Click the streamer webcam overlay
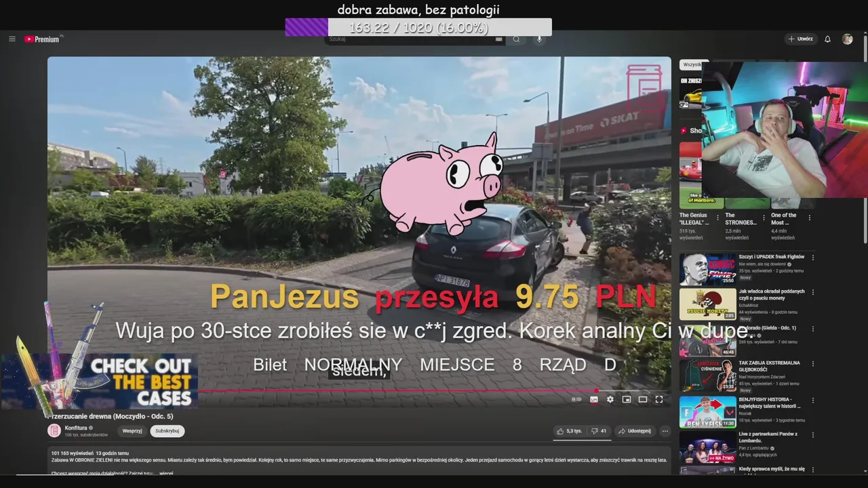Screen dimensions: 868x488 (x=785, y=129)
